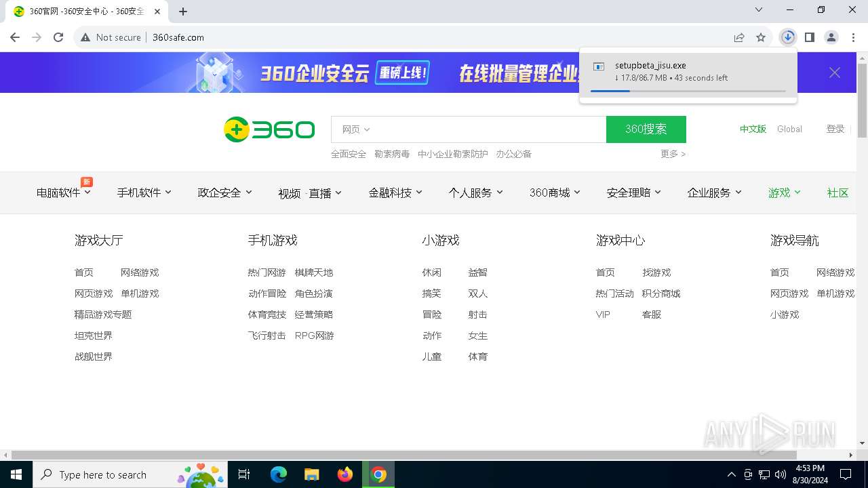Screen dimensions: 868x488
Task: Reload the 360safe.com page
Action: tap(58, 37)
